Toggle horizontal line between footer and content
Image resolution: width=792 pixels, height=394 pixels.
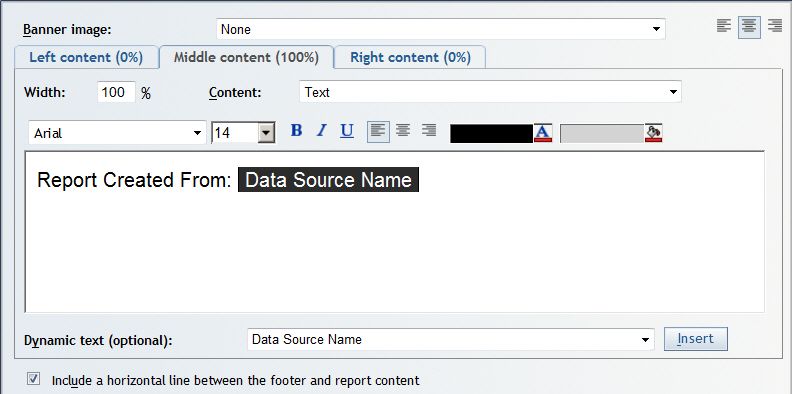pos(34,379)
